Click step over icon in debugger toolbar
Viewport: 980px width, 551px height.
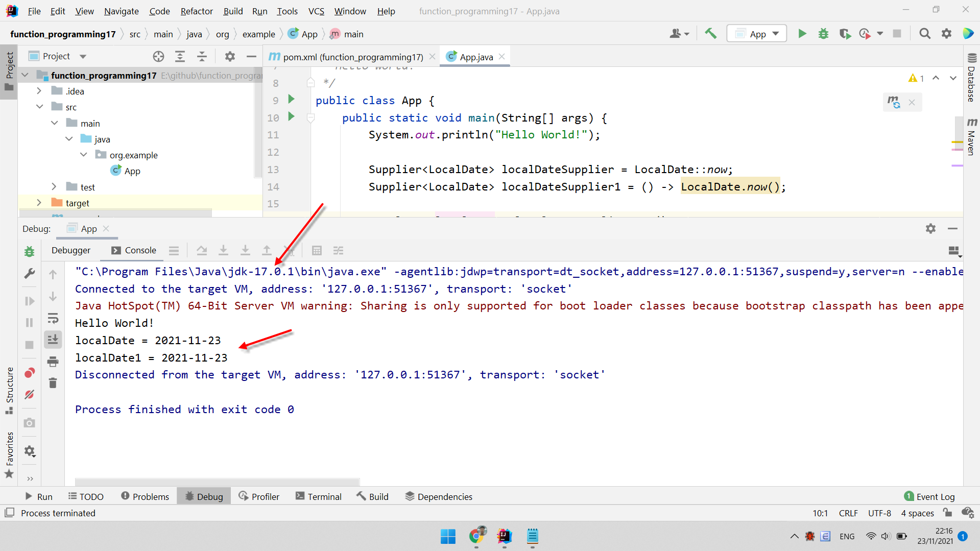[202, 250]
